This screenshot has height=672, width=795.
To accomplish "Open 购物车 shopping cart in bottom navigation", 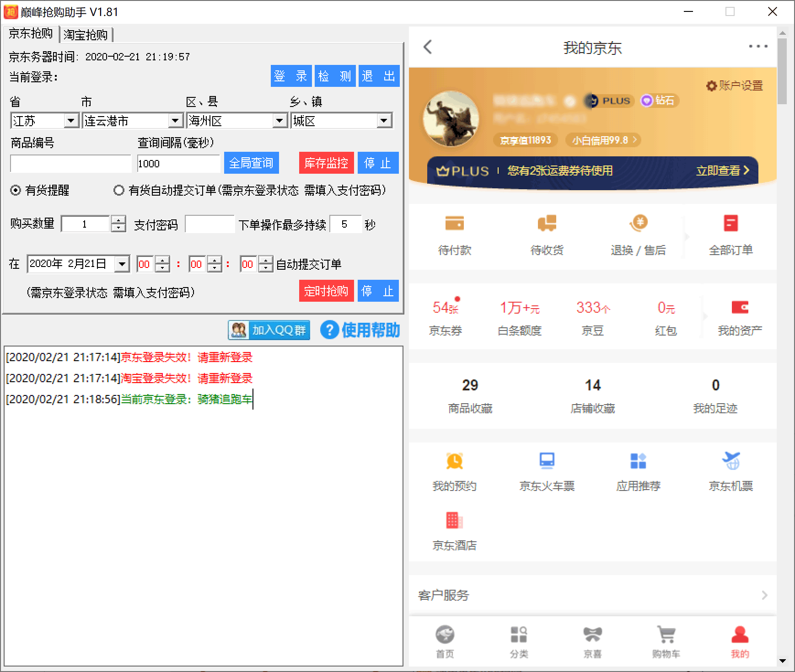I will (666, 642).
